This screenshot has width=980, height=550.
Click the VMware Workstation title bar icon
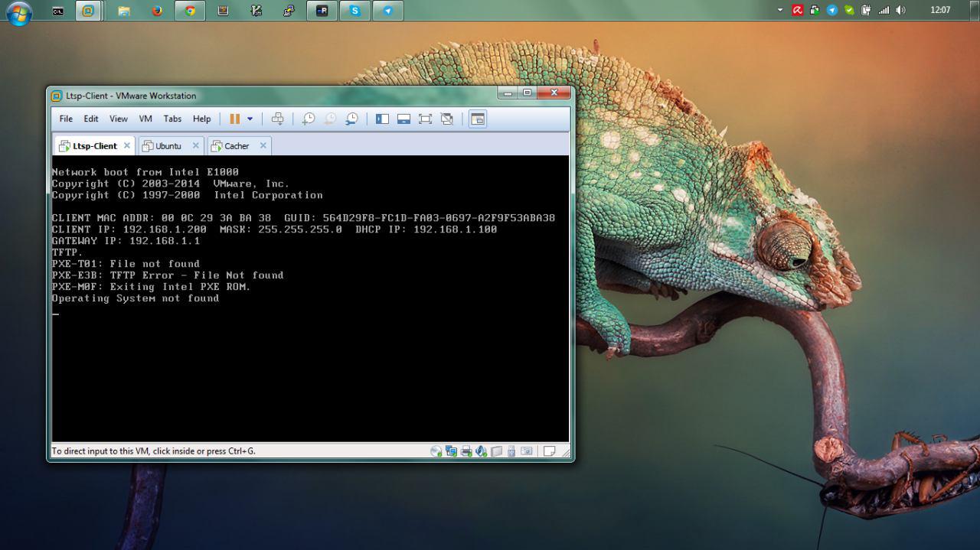tap(57, 96)
